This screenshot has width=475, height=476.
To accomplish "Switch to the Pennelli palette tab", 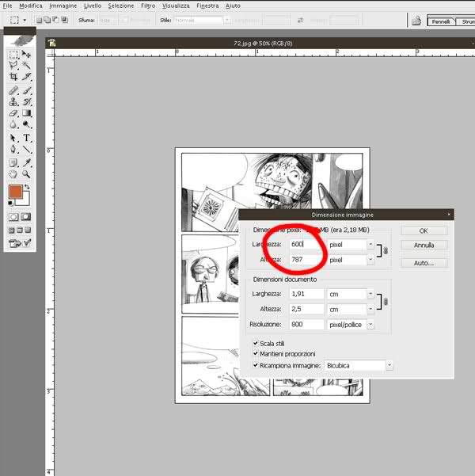I will [x=441, y=21].
